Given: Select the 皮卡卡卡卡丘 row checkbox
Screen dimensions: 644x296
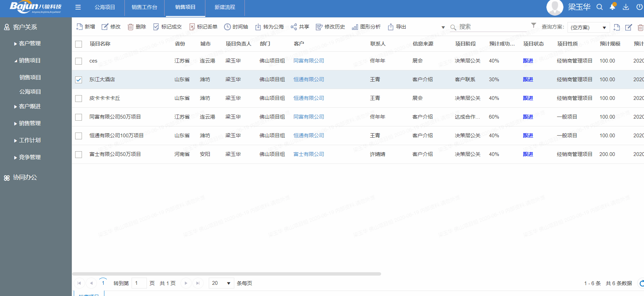Looking at the screenshot, I should (x=79, y=99).
